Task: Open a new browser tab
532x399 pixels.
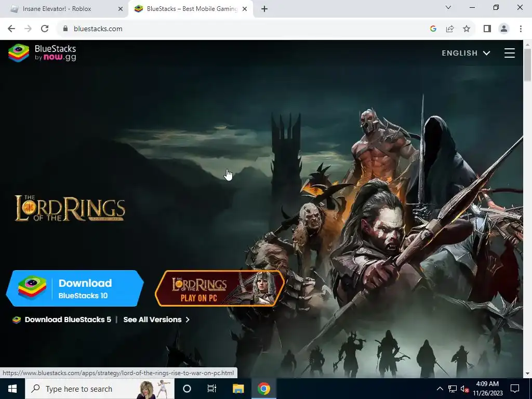Action: pyautogui.click(x=264, y=9)
